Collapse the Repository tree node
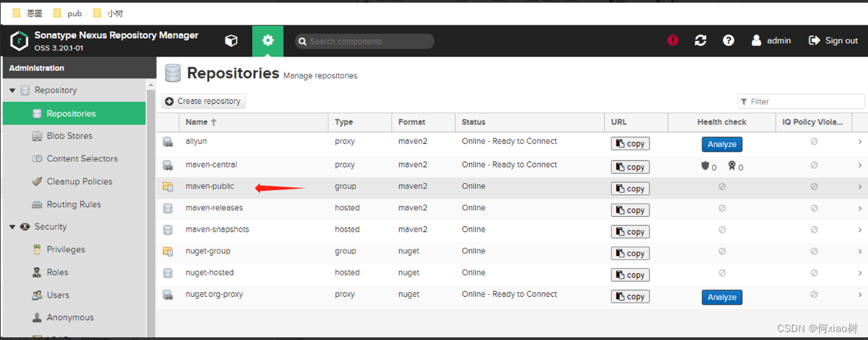868x340 pixels. [x=12, y=90]
